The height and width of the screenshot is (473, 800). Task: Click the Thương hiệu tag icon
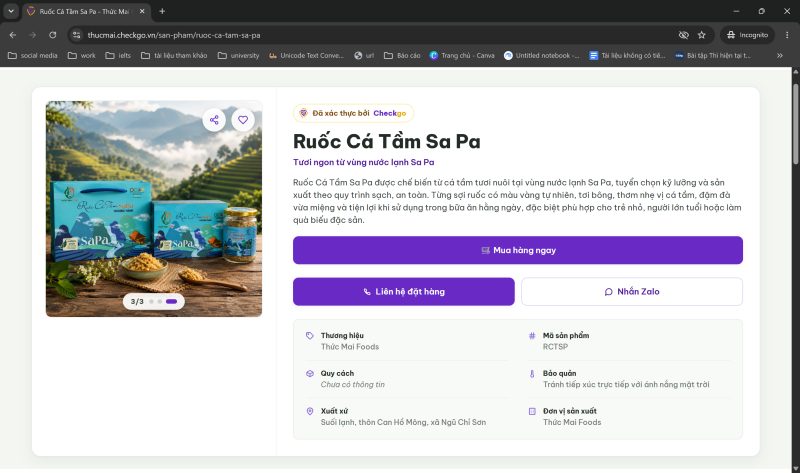(310, 336)
